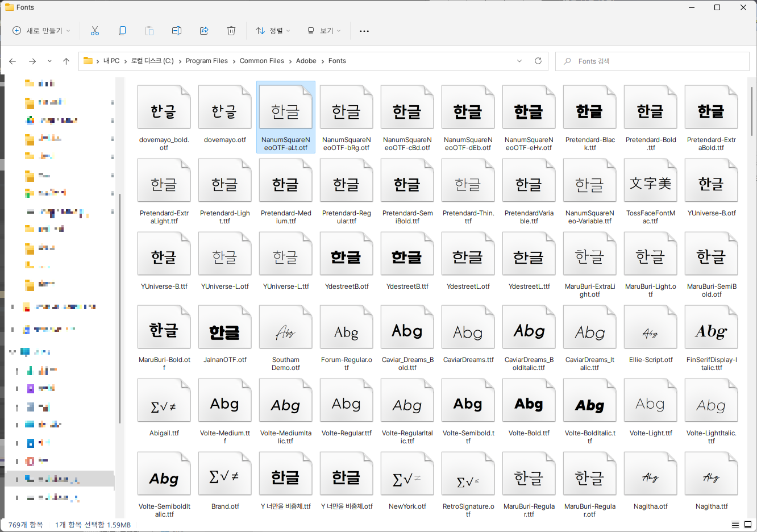Click the Share icon
757x532 pixels.
coord(204,31)
